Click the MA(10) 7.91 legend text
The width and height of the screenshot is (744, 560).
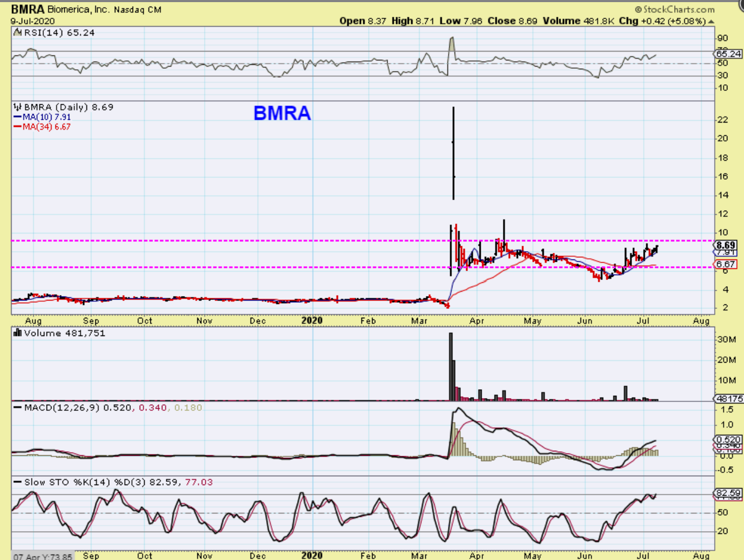click(47, 117)
